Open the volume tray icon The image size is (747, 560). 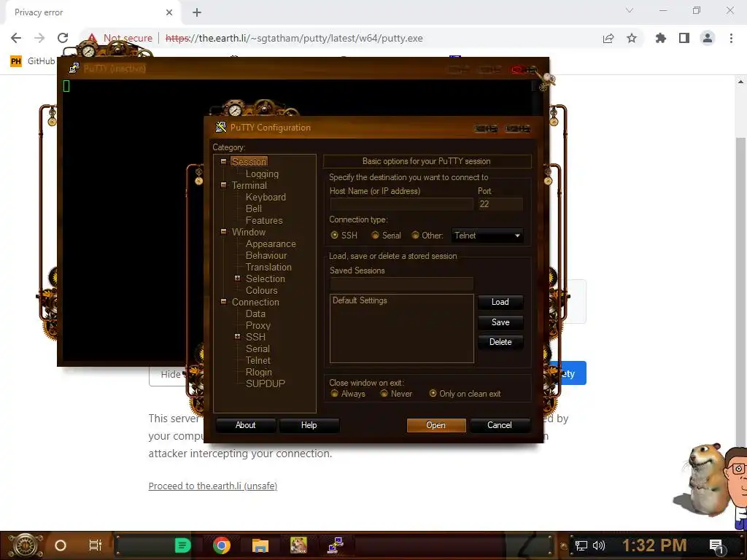[599, 545]
